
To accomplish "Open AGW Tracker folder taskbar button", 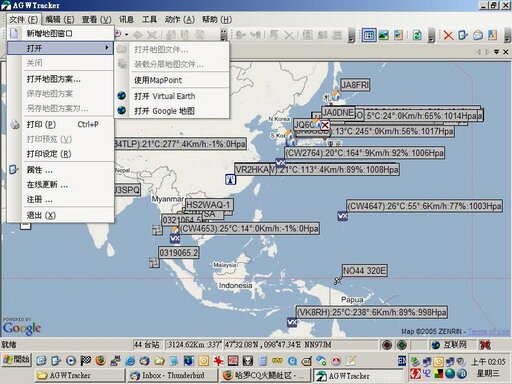I will pos(80,375).
